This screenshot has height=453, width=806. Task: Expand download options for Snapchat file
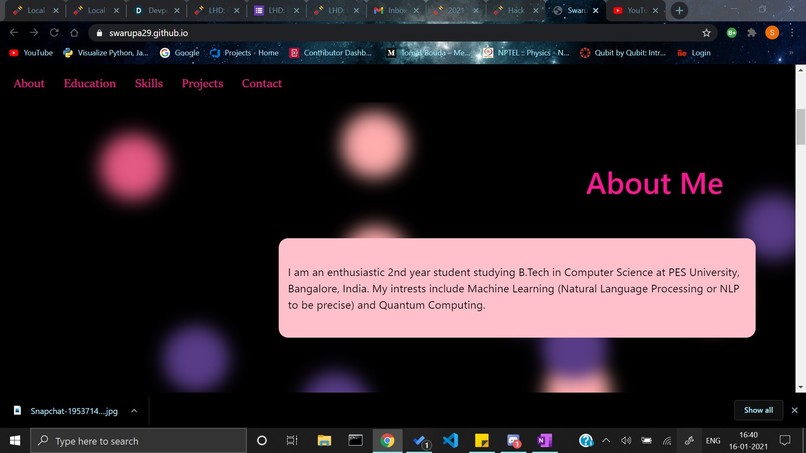tap(134, 411)
